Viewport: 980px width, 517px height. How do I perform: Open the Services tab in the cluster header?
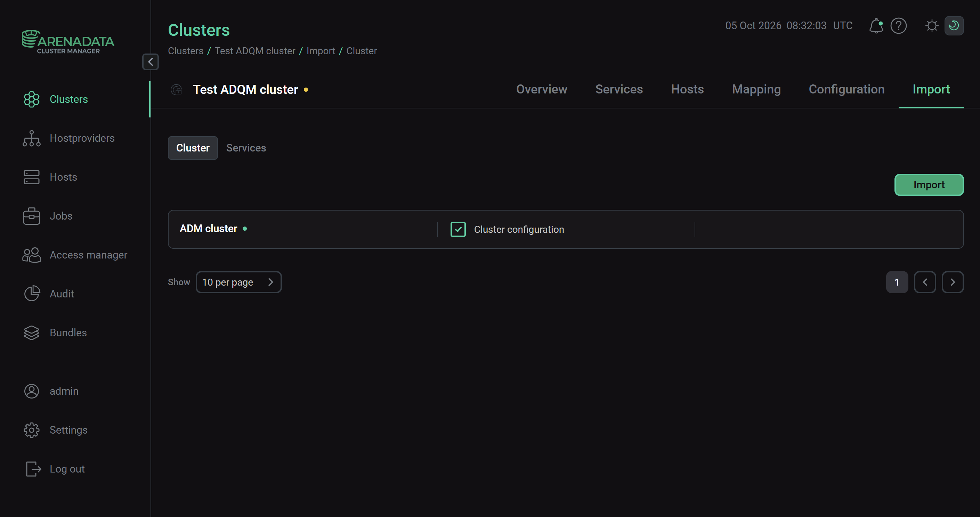pos(619,89)
